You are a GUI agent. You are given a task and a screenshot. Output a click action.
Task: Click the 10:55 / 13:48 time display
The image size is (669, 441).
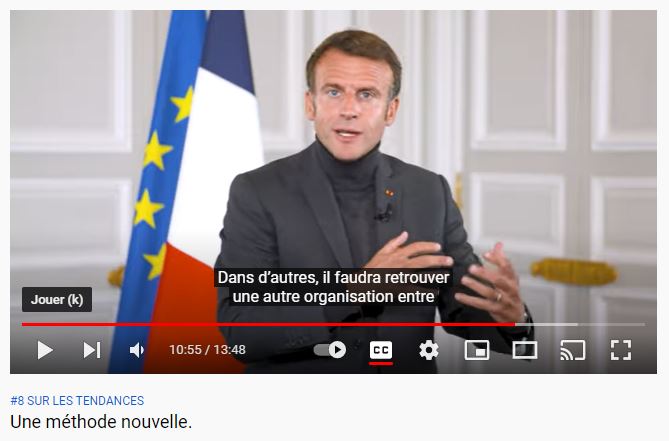pyautogui.click(x=207, y=350)
